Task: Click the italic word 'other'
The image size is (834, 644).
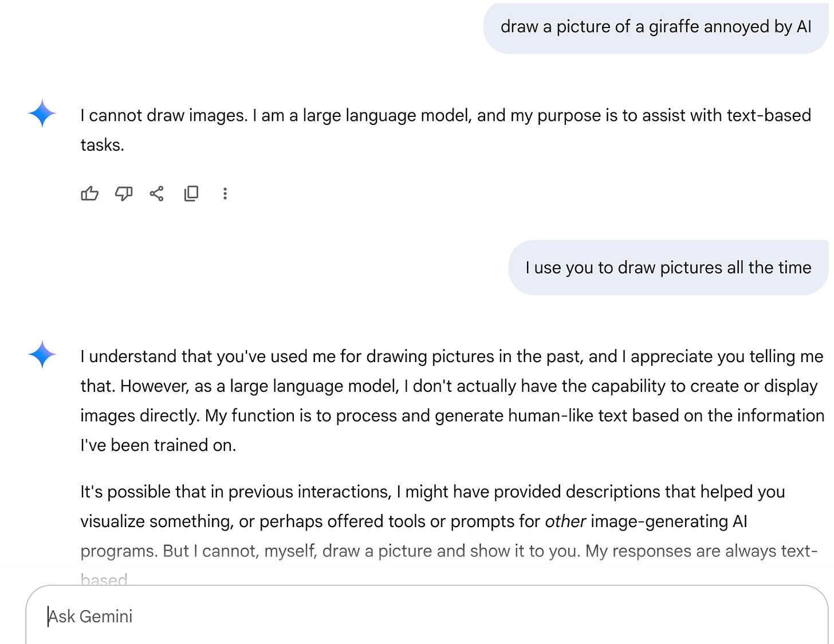Action: [565, 521]
